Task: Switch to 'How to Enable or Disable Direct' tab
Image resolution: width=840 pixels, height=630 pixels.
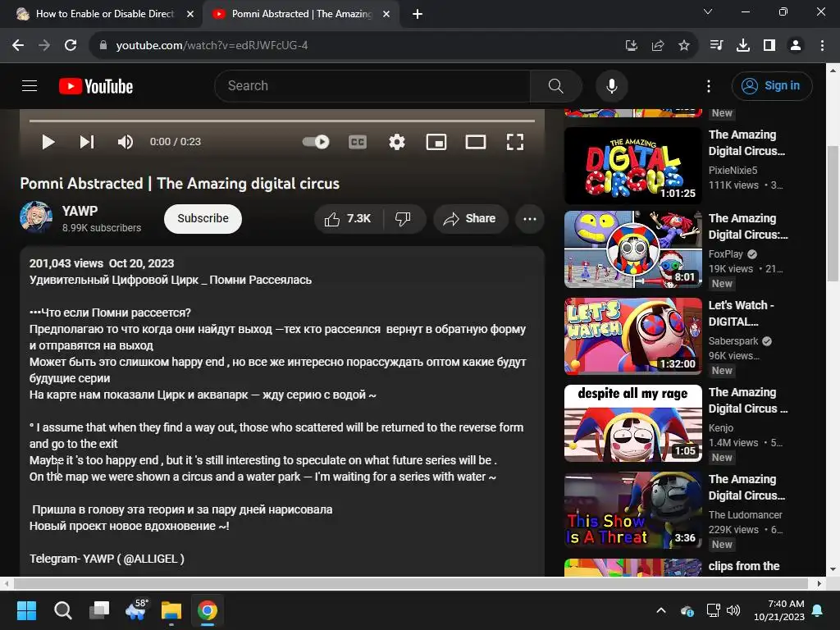Action: click(x=105, y=14)
